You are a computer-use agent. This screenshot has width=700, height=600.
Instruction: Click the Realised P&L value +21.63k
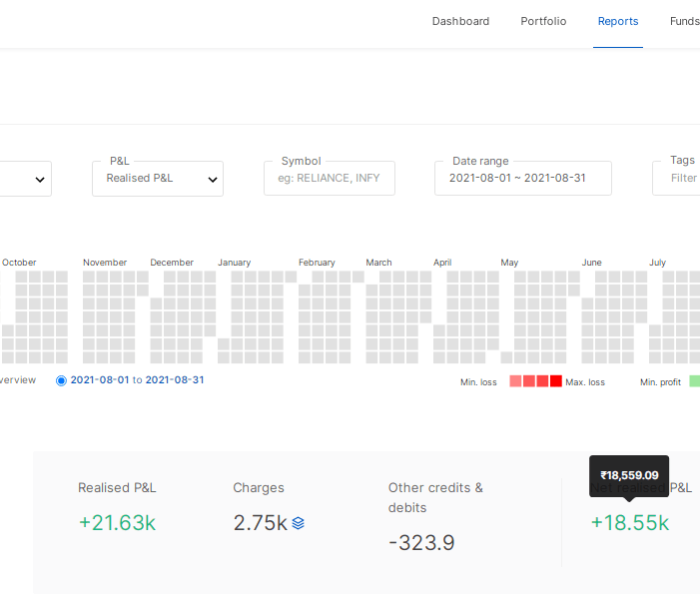(x=117, y=522)
